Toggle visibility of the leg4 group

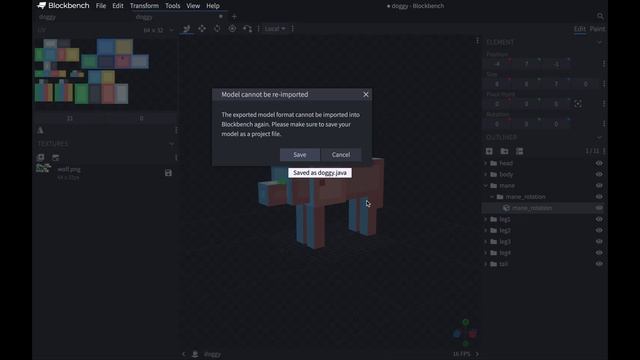[599, 253]
